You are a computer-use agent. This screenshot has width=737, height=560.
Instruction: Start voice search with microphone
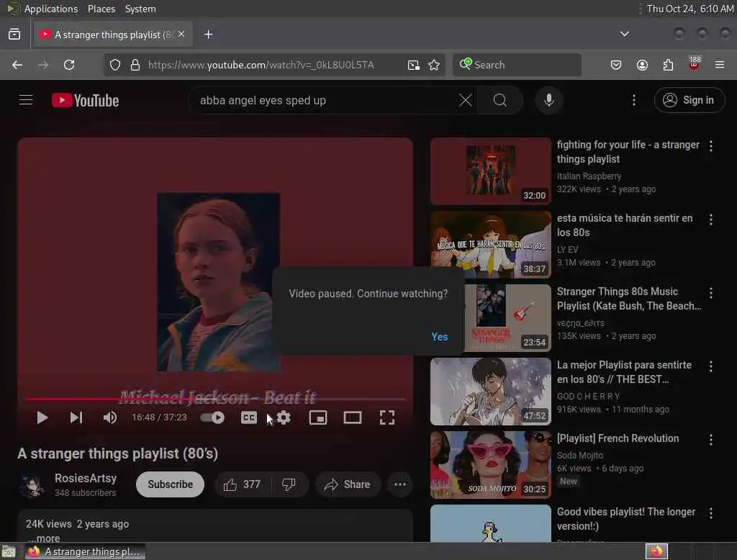(549, 100)
